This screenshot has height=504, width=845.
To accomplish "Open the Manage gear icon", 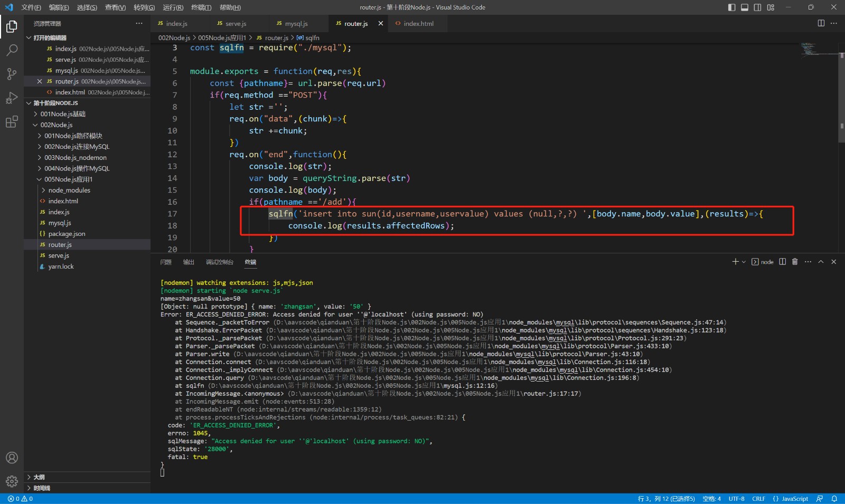I will pyautogui.click(x=12, y=481).
